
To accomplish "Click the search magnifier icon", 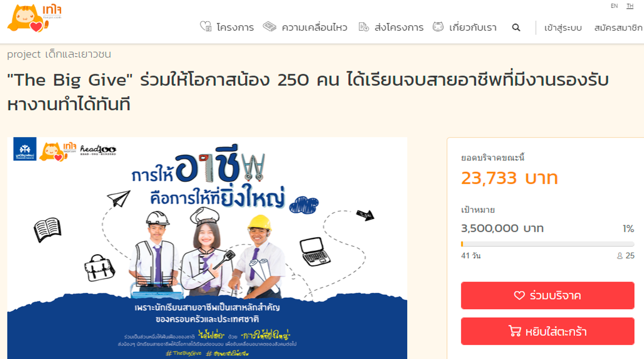I will (x=516, y=28).
